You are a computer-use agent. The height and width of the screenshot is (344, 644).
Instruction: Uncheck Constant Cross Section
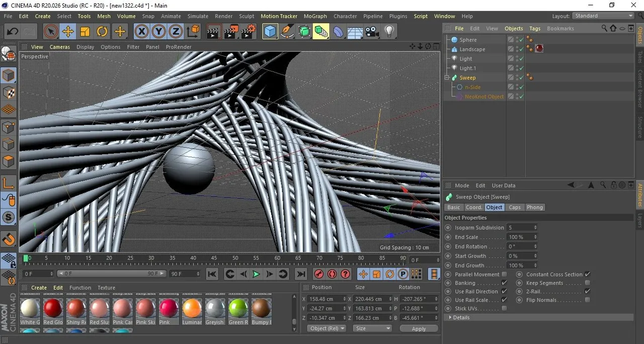pos(587,274)
